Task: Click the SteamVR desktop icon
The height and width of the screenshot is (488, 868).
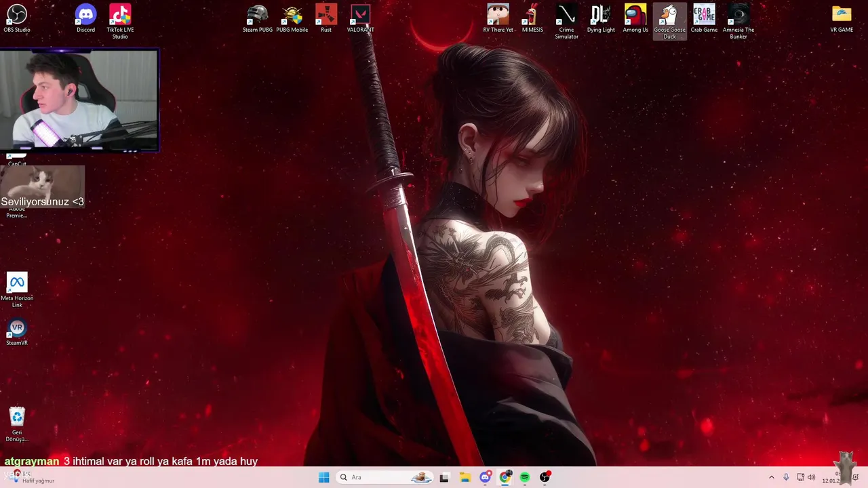Action: [x=17, y=332]
